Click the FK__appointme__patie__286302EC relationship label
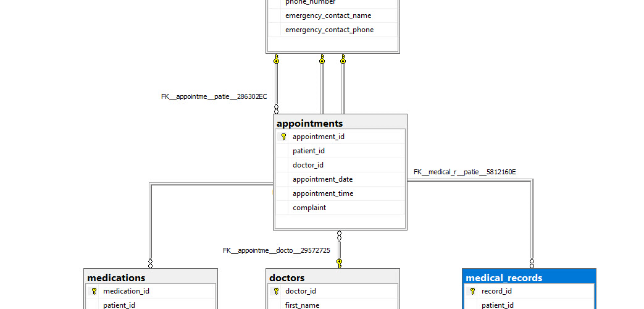The width and height of the screenshot is (644, 309). click(214, 96)
